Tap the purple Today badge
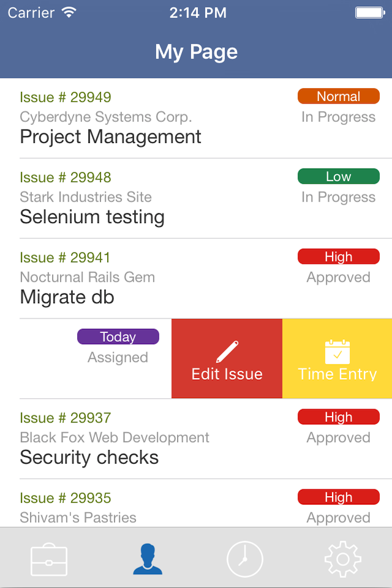 [118, 337]
